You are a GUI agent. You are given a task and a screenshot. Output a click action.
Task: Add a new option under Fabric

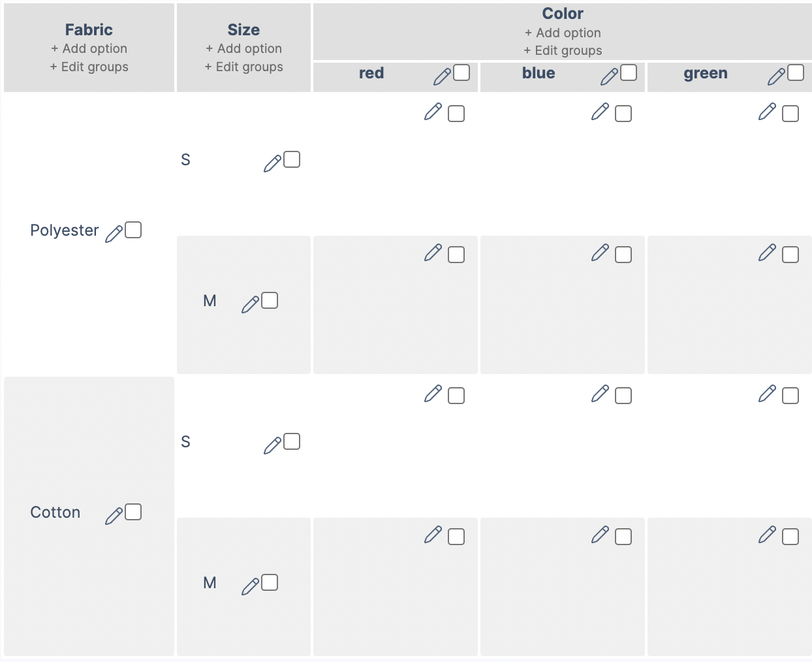click(89, 48)
